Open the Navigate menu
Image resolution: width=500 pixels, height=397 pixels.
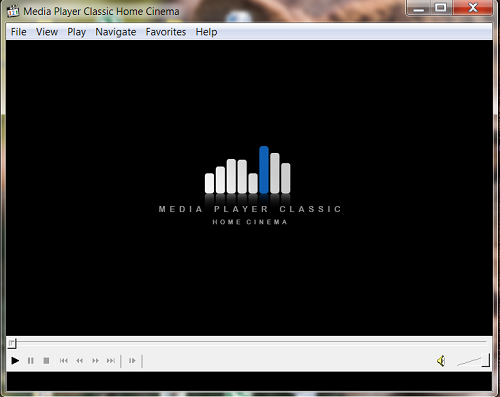(x=116, y=32)
